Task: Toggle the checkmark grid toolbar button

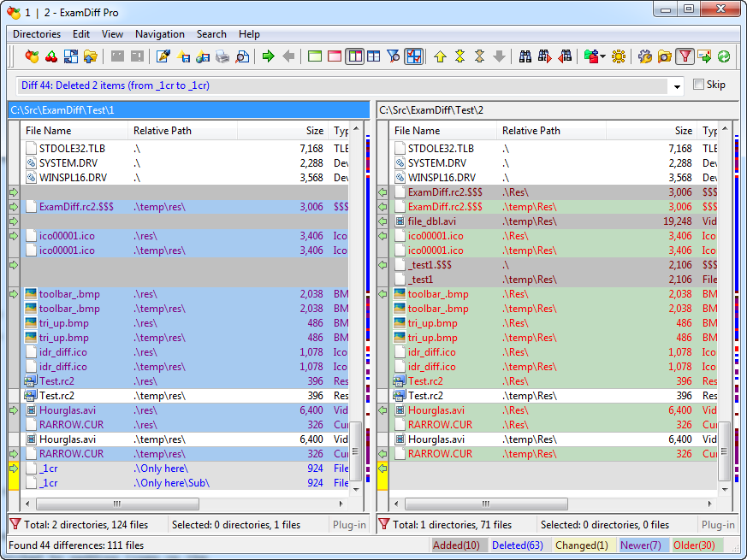Action: pos(413,56)
